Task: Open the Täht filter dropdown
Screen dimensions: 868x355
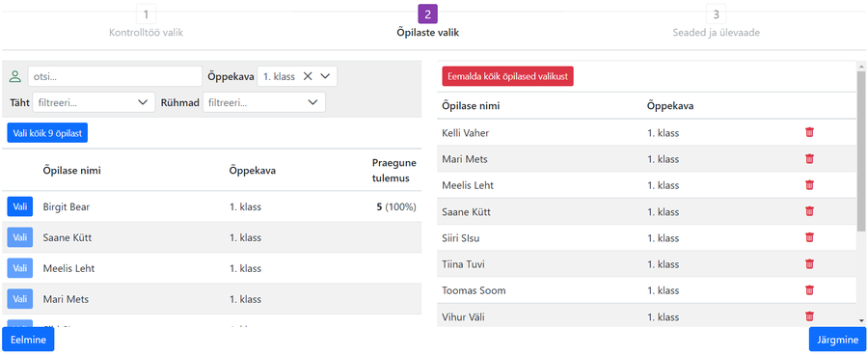Action: point(94,102)
